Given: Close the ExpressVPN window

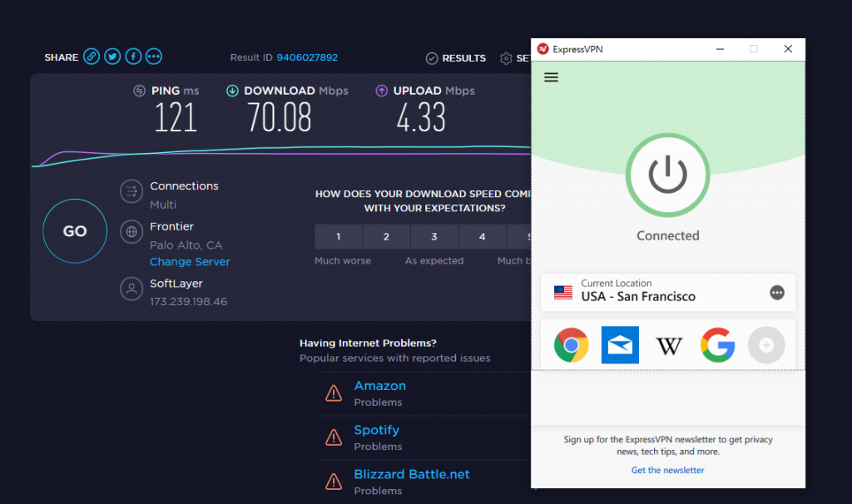Looking at the screenshot, I should coord(788,49).
